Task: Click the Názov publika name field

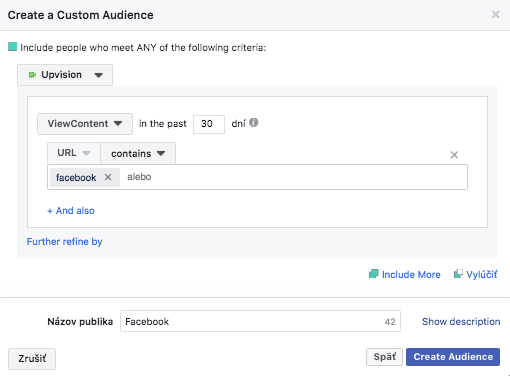Action: [x=260, y=321]
